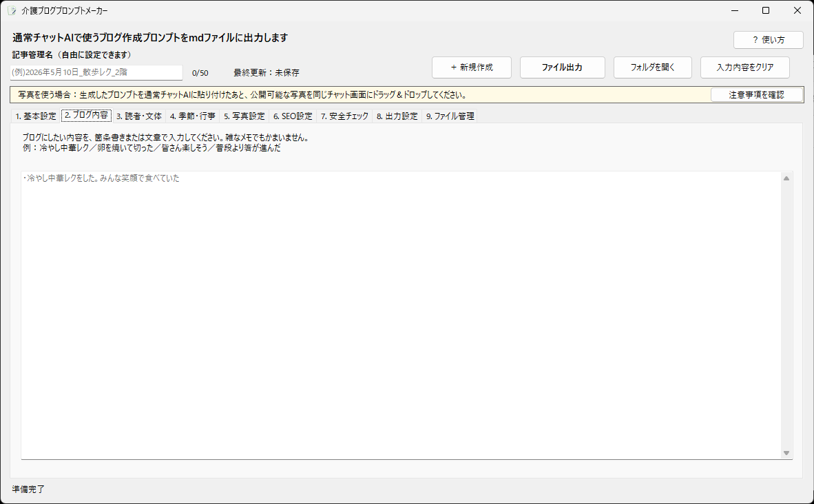The image size is (814, 504).
Task: Click 入力内容をクリア button
Action: point(745,67)
